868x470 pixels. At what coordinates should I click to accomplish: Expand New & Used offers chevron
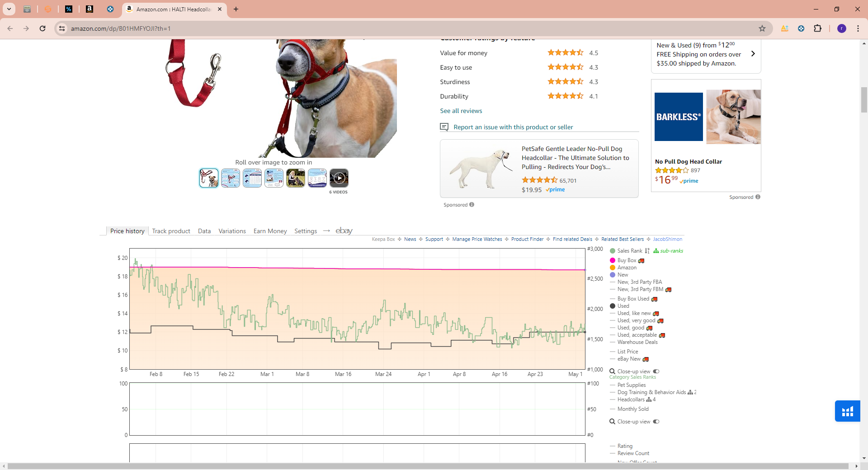coord(753,54)
